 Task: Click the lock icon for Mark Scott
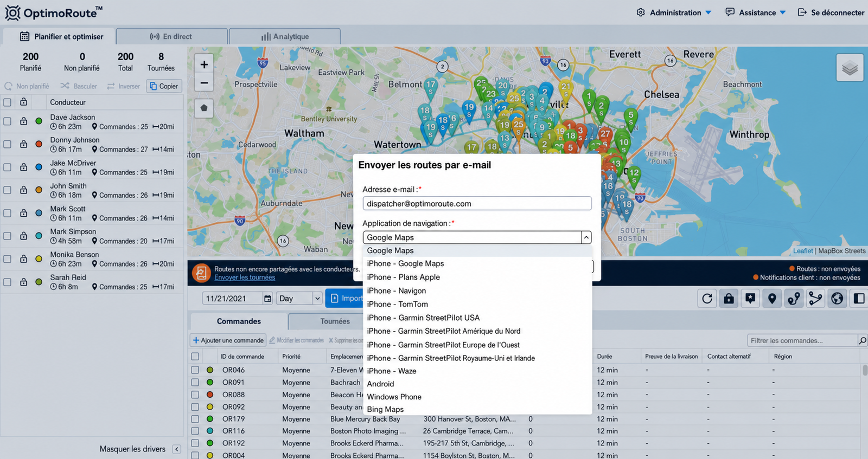pos(24,213)
